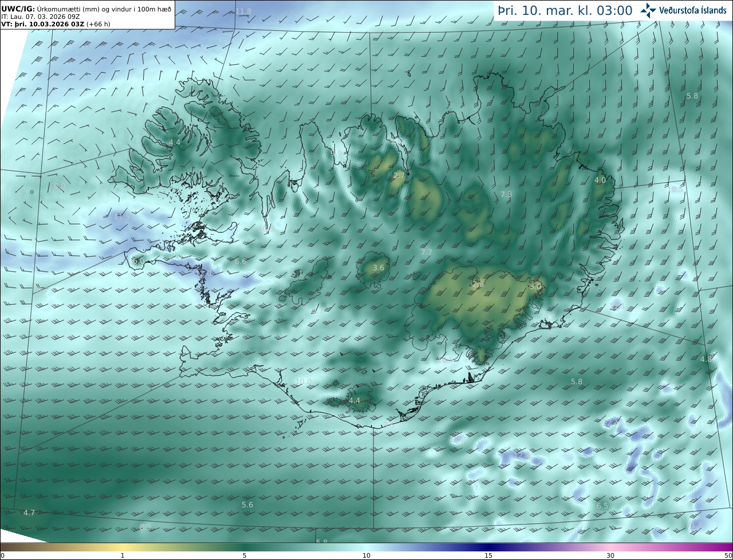
Task: Click the 11.8 value at the map top
Action: (243, 11)
